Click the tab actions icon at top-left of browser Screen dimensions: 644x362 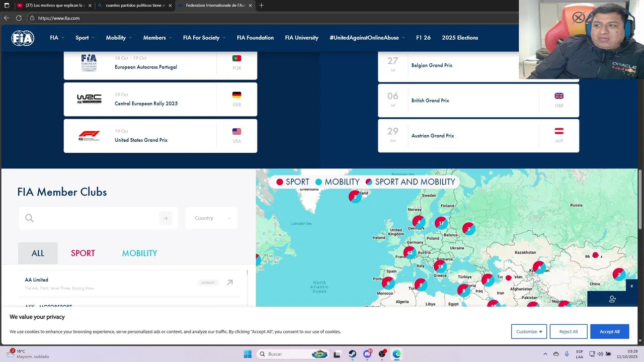click(7, 6)
